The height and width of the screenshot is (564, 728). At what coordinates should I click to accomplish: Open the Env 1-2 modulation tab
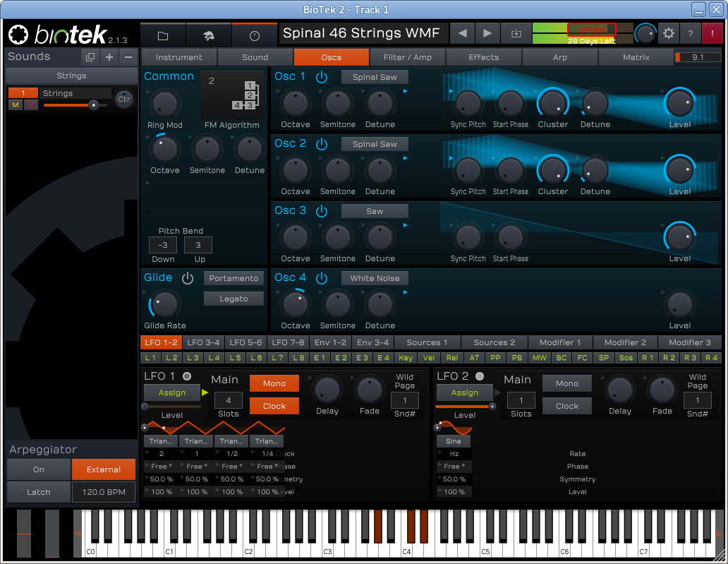(330, 342)
